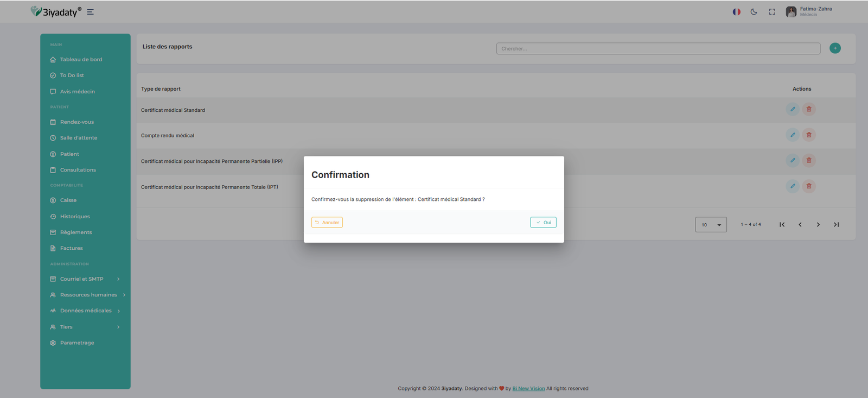Toggle dark mode with moon icon
The width and height of the screenshot is (868, 398).
754,12
